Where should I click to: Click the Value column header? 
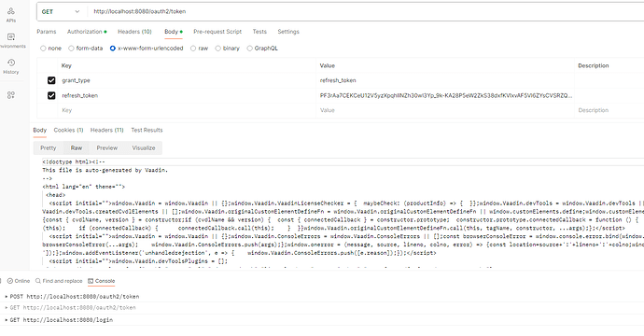point(328,65)
